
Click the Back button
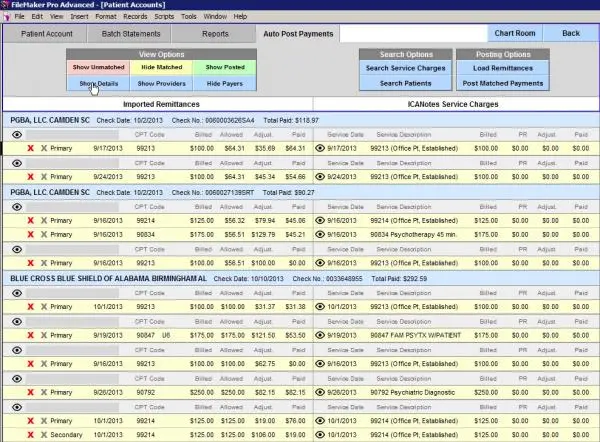coord(571,33)
